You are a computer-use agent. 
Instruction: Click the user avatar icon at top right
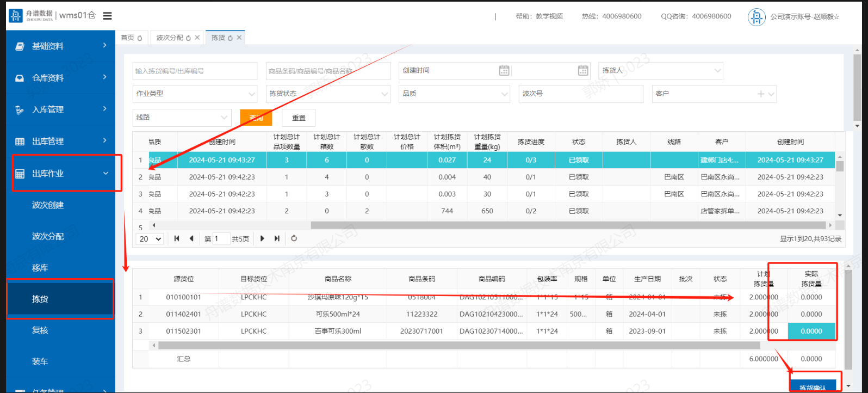pos(756,17)
